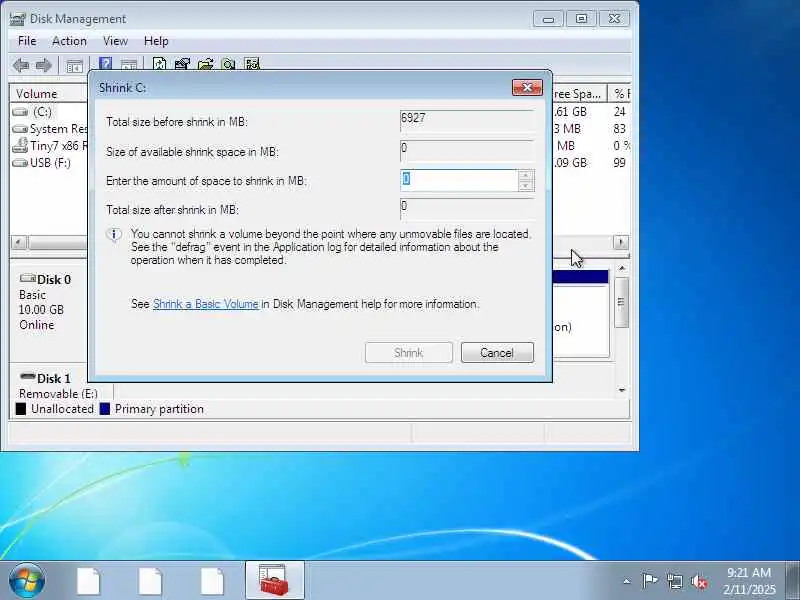The width and height of the screenshot is (800, 600).
Task: Click the Back arrow in Disk Management toolbar
Action: pos(21,65)
